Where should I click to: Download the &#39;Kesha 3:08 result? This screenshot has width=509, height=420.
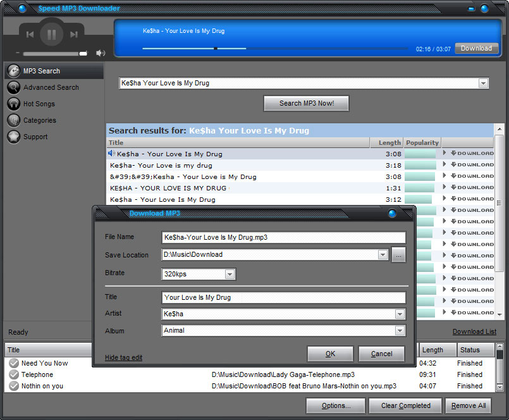tap(472, 176)
